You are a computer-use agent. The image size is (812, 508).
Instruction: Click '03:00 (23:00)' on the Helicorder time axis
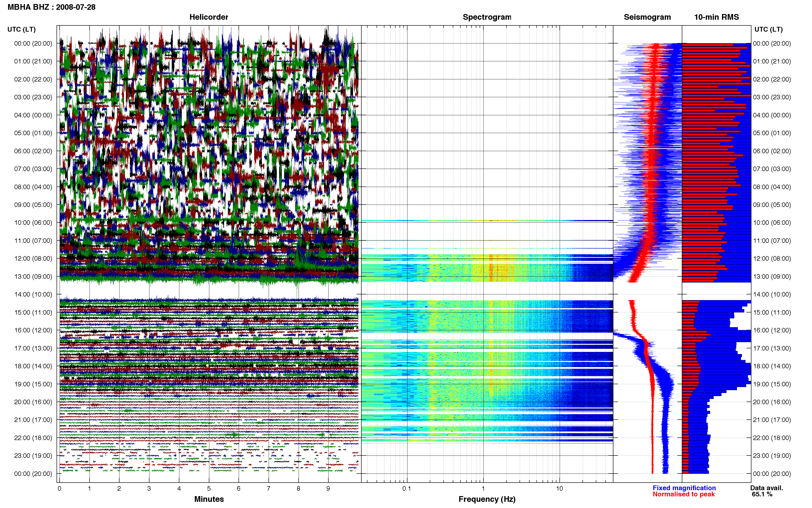(x=33, y=97)
